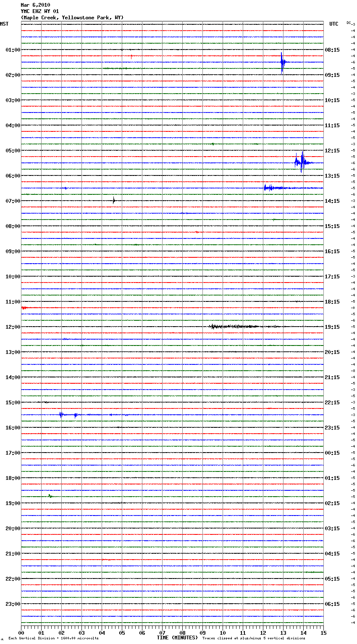This screenshot has width=357, height=644.
Task: Select the 07:00 MST time label
Action: click(13, 201)
